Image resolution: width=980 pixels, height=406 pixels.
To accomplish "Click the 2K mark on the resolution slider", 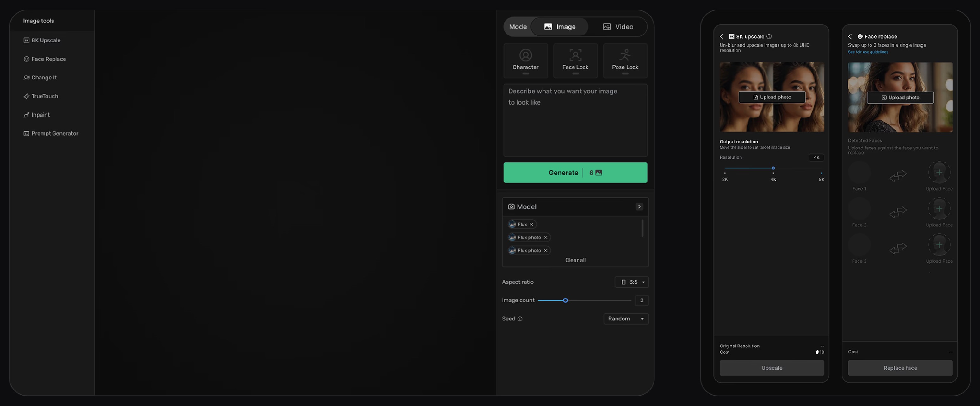I will 725,177.
